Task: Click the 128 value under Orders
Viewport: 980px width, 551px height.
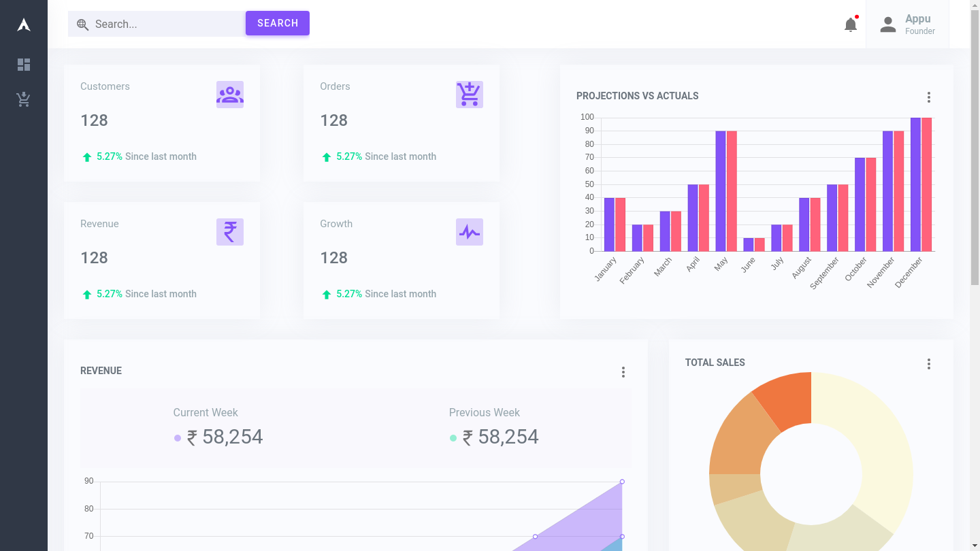Action: (x=333, y=120)
